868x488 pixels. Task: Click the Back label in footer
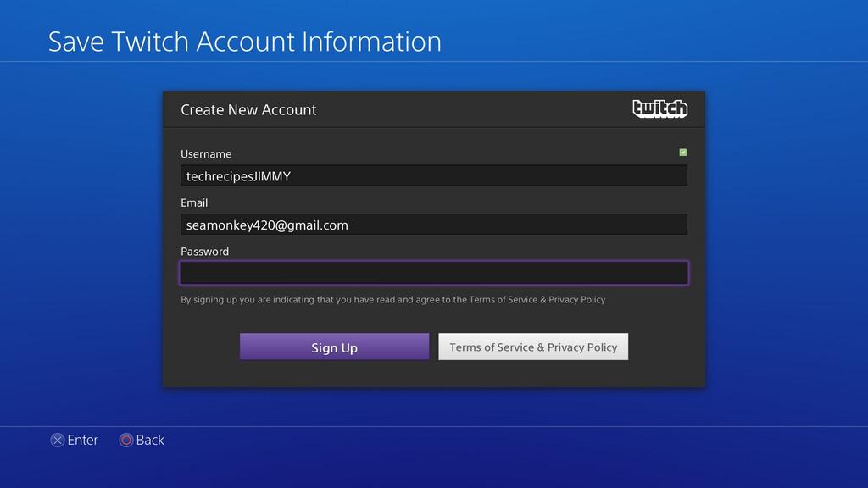(x=150, y=440)
